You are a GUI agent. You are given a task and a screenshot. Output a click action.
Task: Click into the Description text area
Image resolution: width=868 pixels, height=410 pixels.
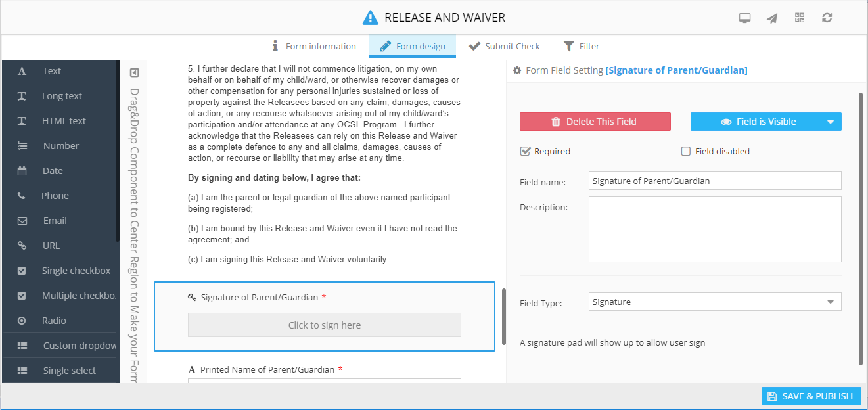(x=715, y=229)
